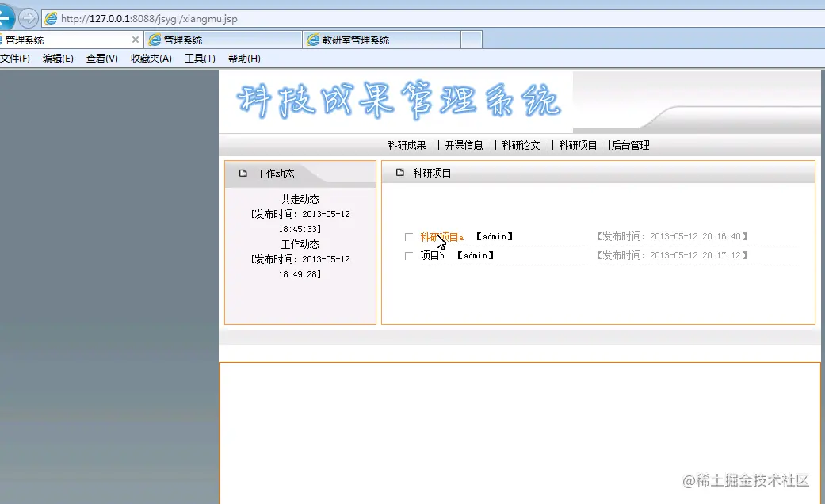Check the checkbox beside 项目b
The image size is (825, 504).
[x=409, y=255]
